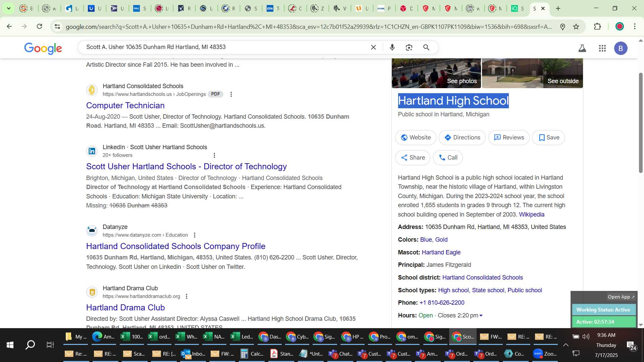Close the active browser tab
Screen dimensions: 644x362
[x=543, y=8]
